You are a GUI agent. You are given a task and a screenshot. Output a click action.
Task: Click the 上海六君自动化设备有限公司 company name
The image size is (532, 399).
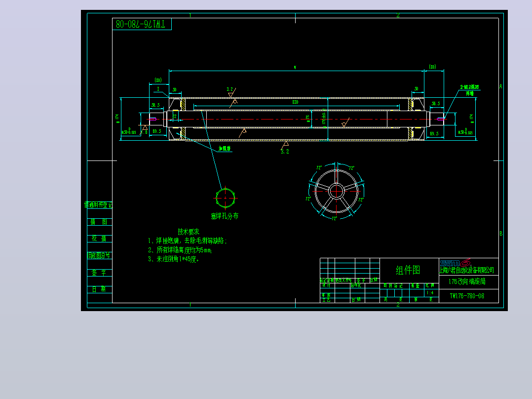pos(467,270)
